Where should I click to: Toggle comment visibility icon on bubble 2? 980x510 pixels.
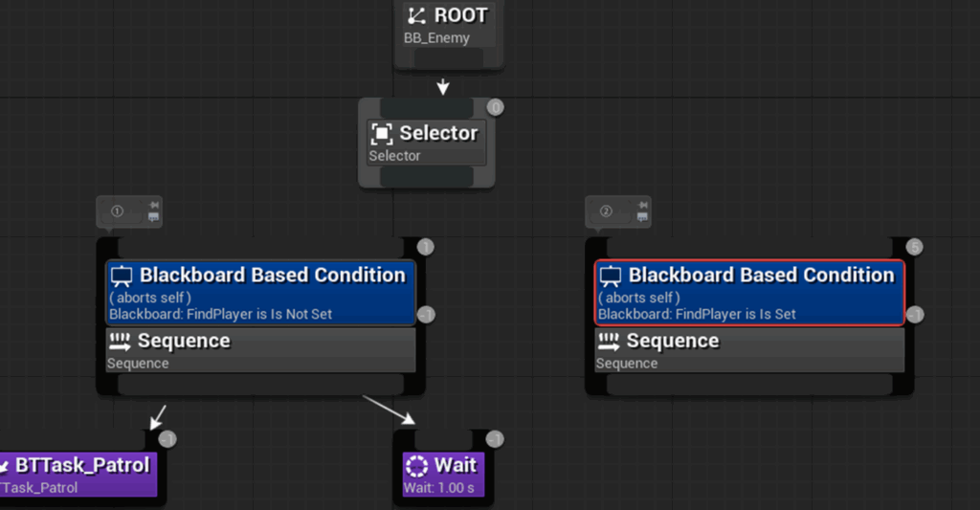tap(642, 218)
